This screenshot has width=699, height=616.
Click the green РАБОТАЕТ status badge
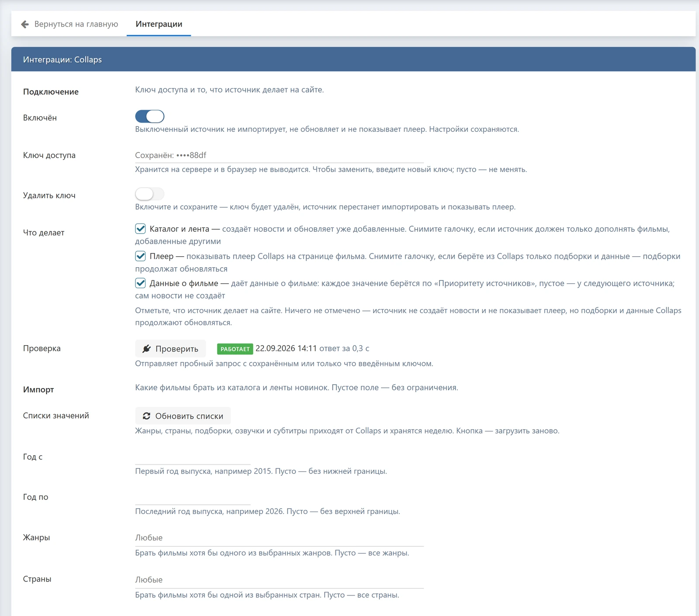[235, 349]
